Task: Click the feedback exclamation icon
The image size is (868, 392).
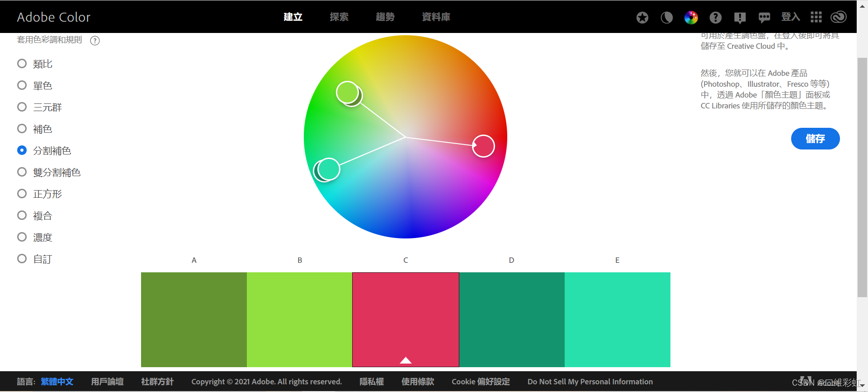Action: [x=740, y=18]
